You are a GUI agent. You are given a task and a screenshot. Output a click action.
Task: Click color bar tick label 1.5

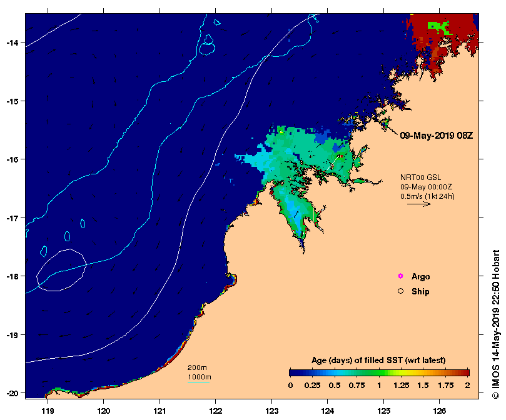coord(423,386)
